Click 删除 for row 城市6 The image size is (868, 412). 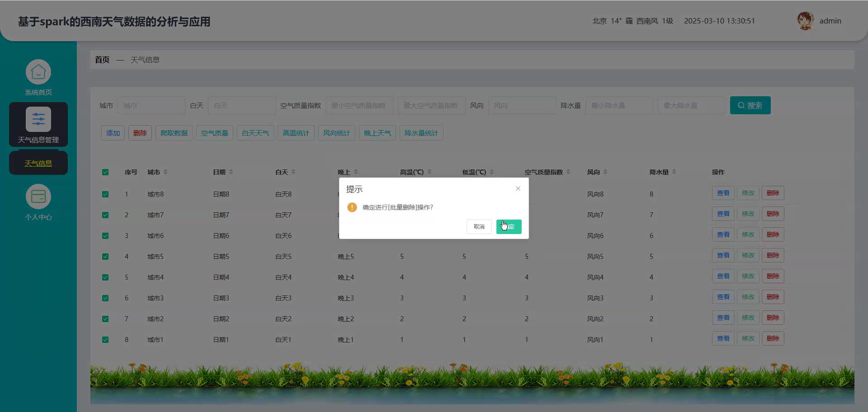[773, 234]
